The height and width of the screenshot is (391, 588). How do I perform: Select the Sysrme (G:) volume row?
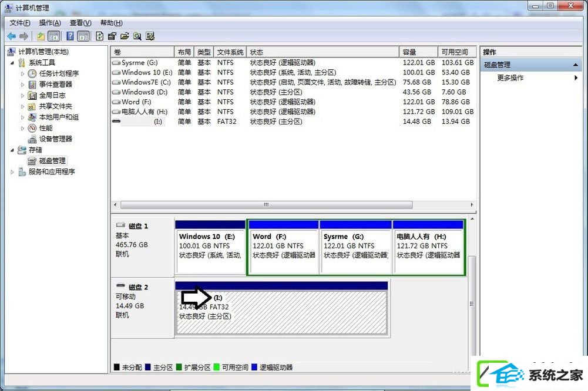pos(293,63)
